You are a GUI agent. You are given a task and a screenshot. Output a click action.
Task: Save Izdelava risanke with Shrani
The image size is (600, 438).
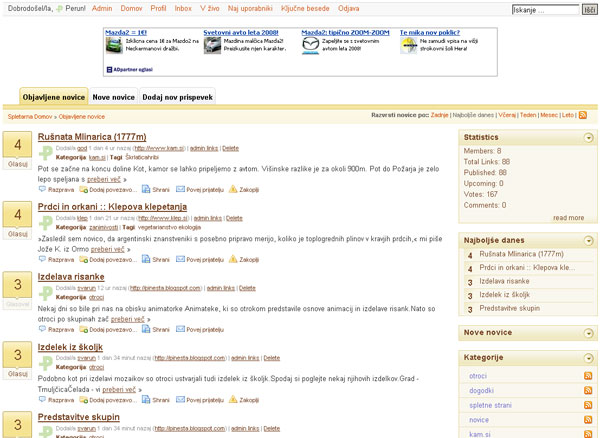coord(156,329)
